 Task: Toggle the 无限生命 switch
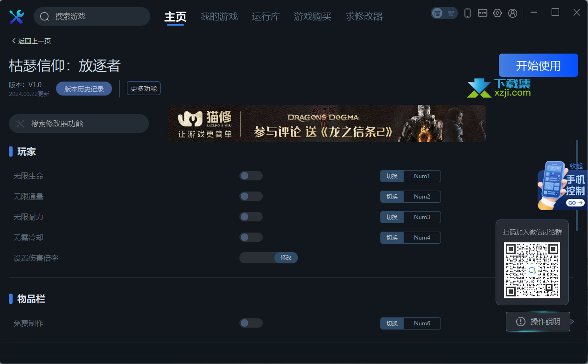pos(251,176)
